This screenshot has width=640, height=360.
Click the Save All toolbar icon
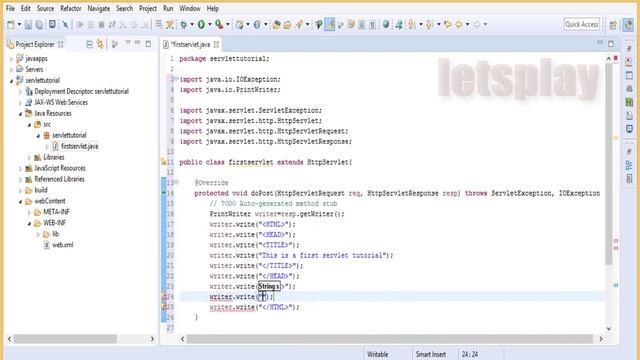[x=39, y=25]
